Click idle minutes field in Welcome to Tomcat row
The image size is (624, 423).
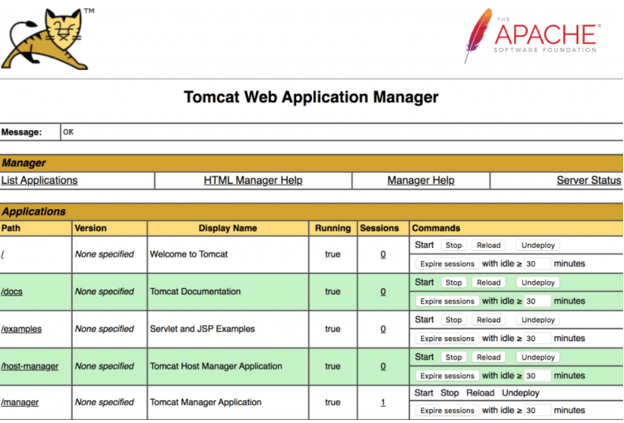(537, 264)
